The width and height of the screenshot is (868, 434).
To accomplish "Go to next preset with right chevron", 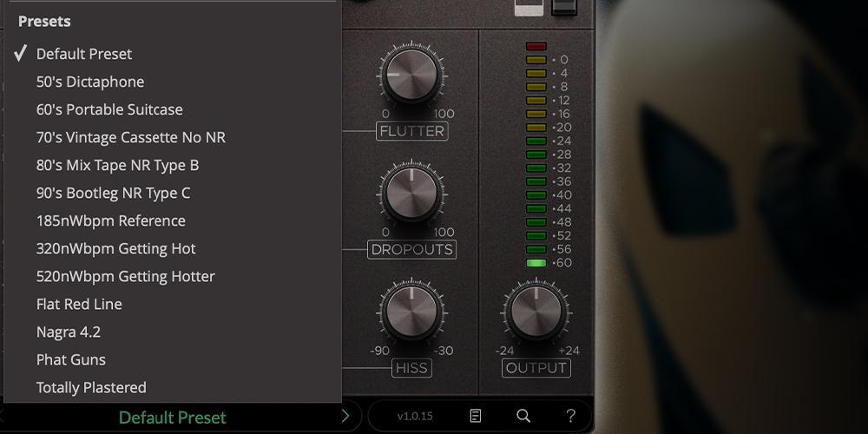I will pyautogui.click(x=345, y=417).
